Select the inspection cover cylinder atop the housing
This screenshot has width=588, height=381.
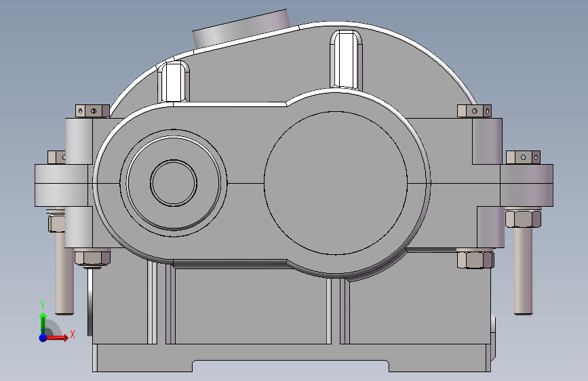[x=242, y=29]
